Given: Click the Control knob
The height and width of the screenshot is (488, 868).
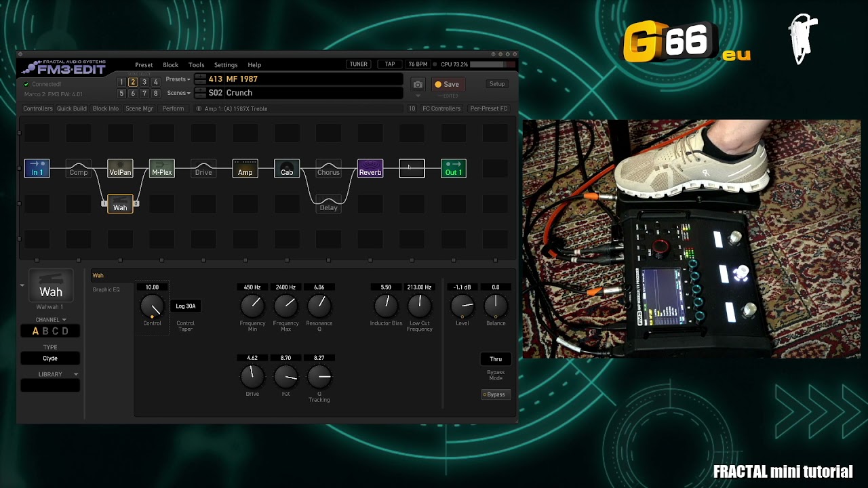Looking at the screenshot, I should [x=152, y=306].
